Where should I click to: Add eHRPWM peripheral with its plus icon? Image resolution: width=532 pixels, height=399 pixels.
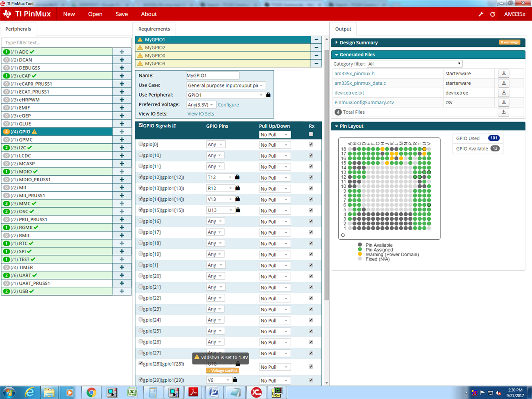click(122, 100)
